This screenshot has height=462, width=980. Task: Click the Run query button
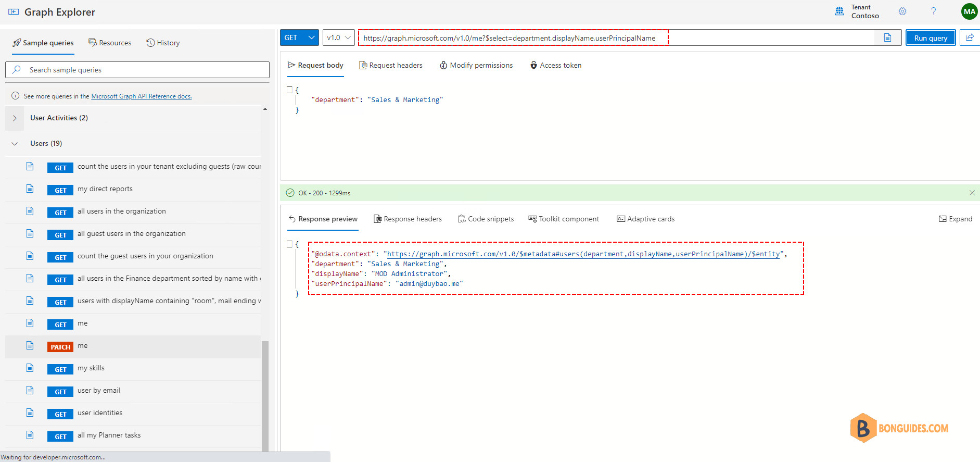[931, 38]
